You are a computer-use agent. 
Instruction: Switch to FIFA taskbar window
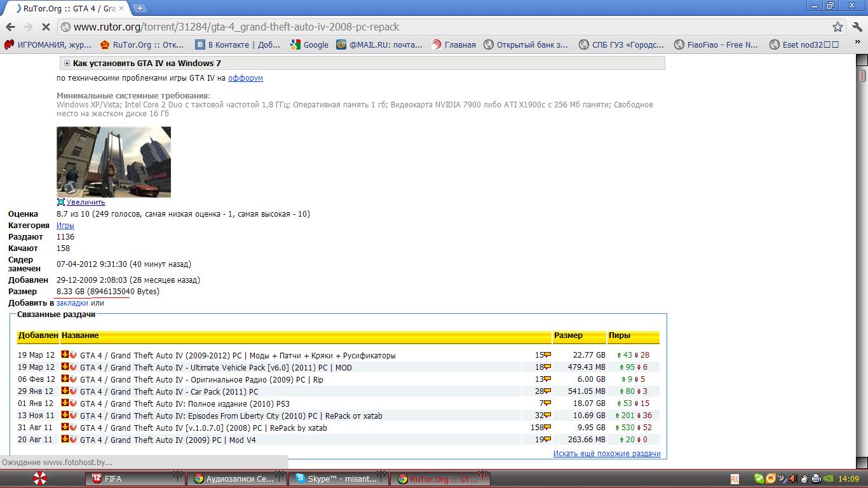pos(135,478)
